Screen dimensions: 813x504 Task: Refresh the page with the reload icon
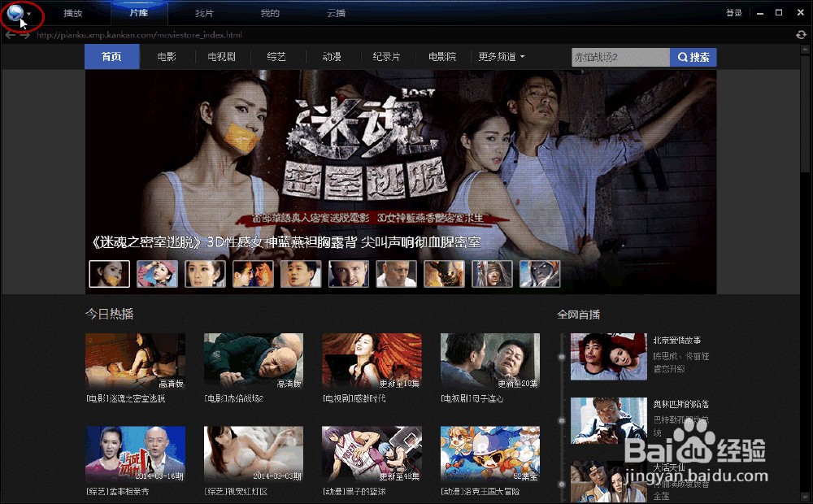click(800, 35)
